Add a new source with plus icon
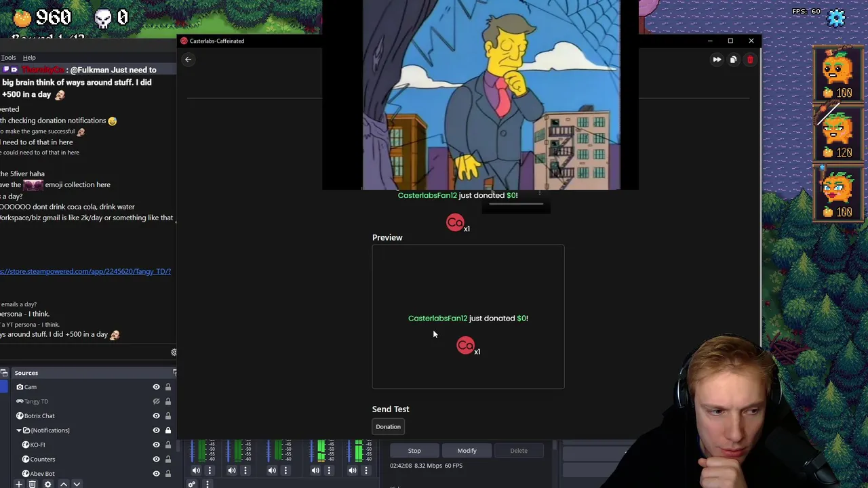 click(19, 484)
